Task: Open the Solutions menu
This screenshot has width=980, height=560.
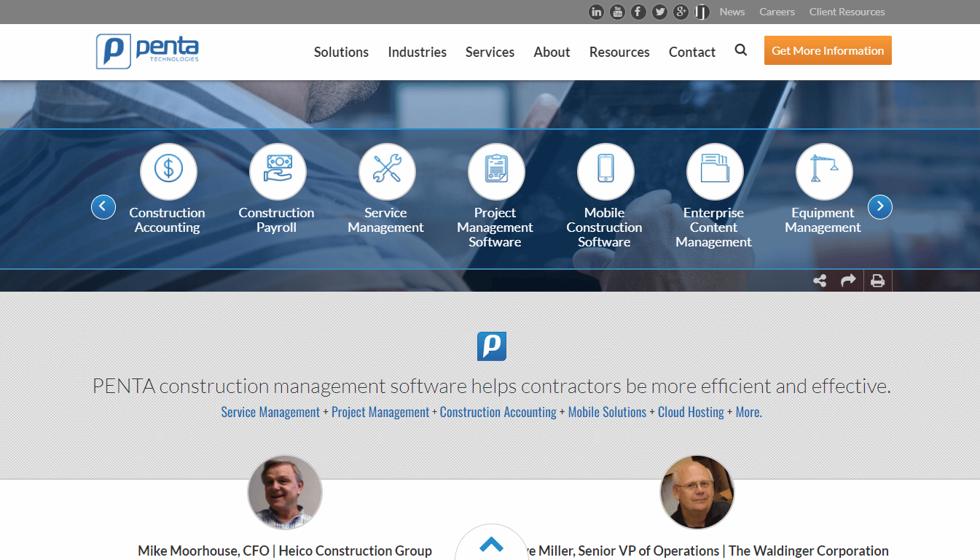Action: click(x=341, y=52)
